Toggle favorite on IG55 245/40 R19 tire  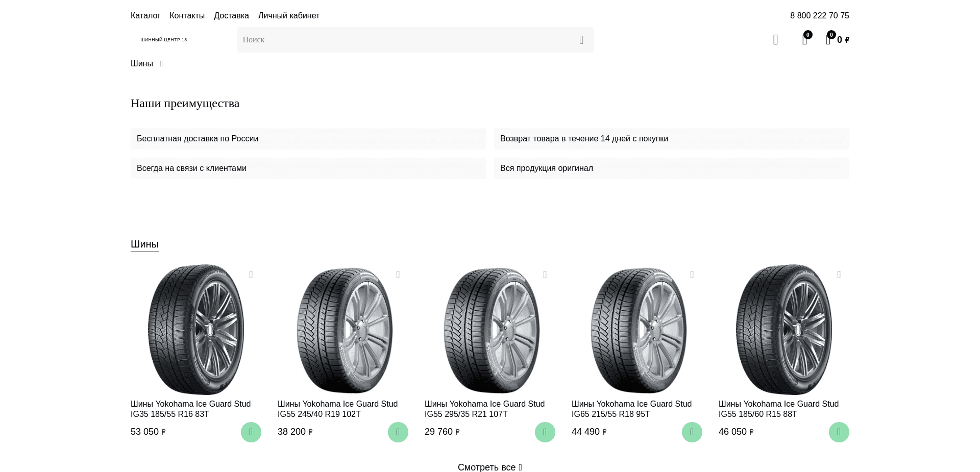point(398,275)
